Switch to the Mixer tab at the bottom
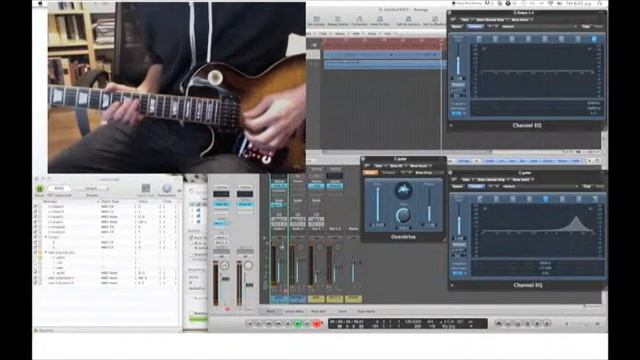 pos(271,311)
